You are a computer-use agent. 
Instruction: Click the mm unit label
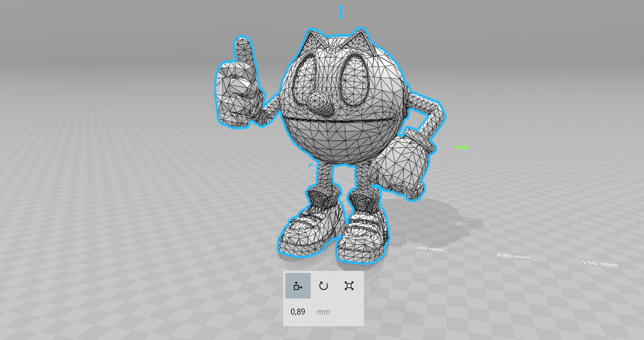point(323,312)
